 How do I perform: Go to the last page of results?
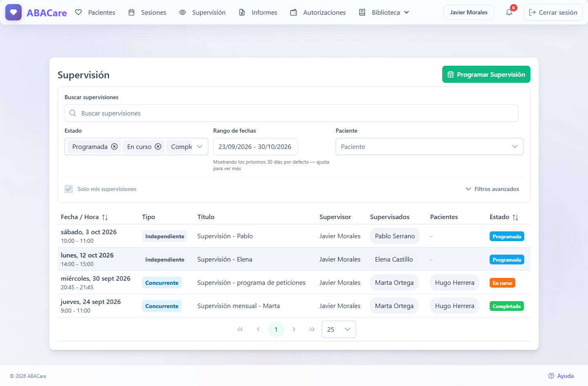[312, 329]
